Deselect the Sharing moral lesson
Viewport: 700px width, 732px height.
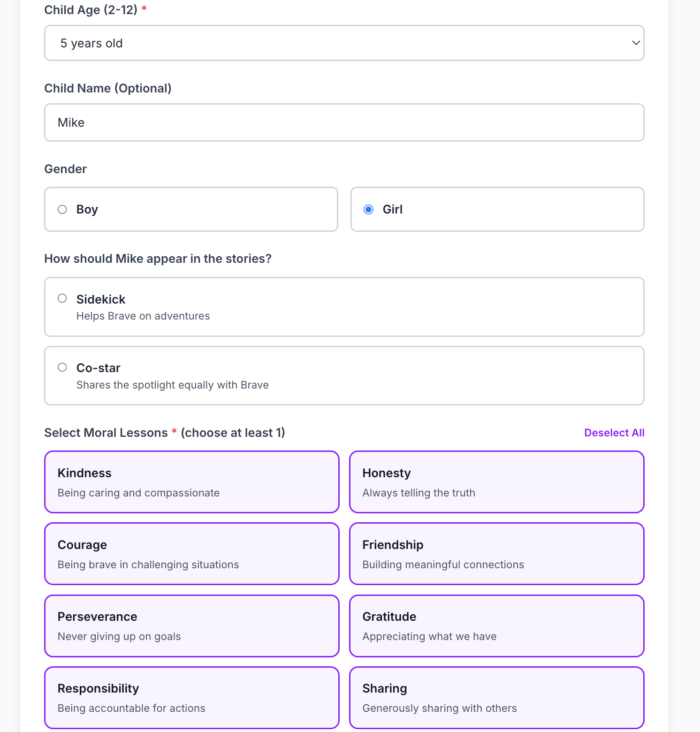(x=496, y=697)
